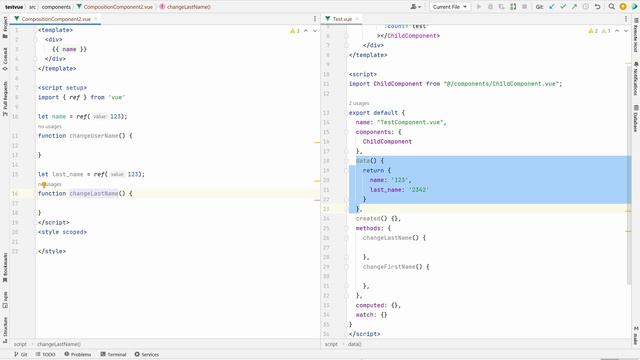Collapse the components fold at line 15
The width and height of the screenshot is (640, 360).
347,132
